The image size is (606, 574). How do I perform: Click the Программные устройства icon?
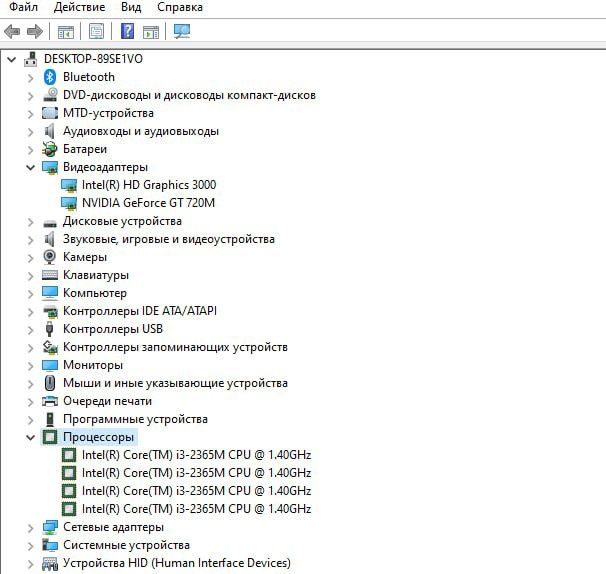tap(49, 419)
